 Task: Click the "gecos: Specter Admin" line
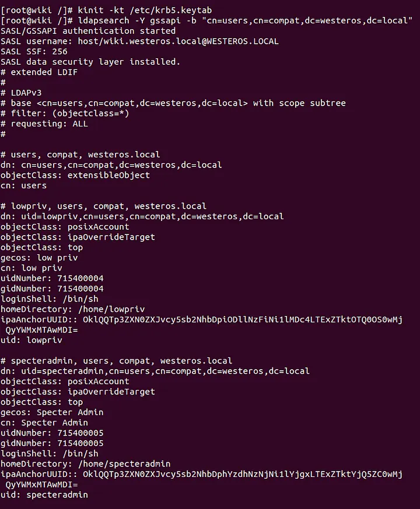click(52, 412)
